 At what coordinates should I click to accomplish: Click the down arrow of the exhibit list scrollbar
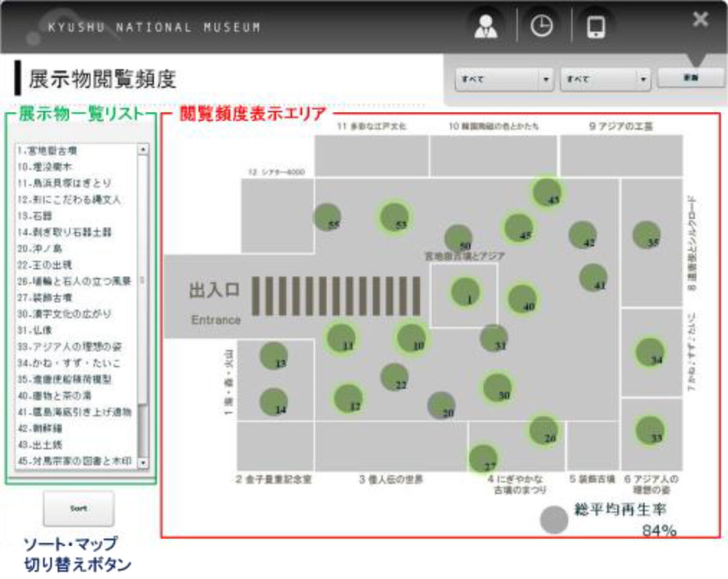click(143, 462)
